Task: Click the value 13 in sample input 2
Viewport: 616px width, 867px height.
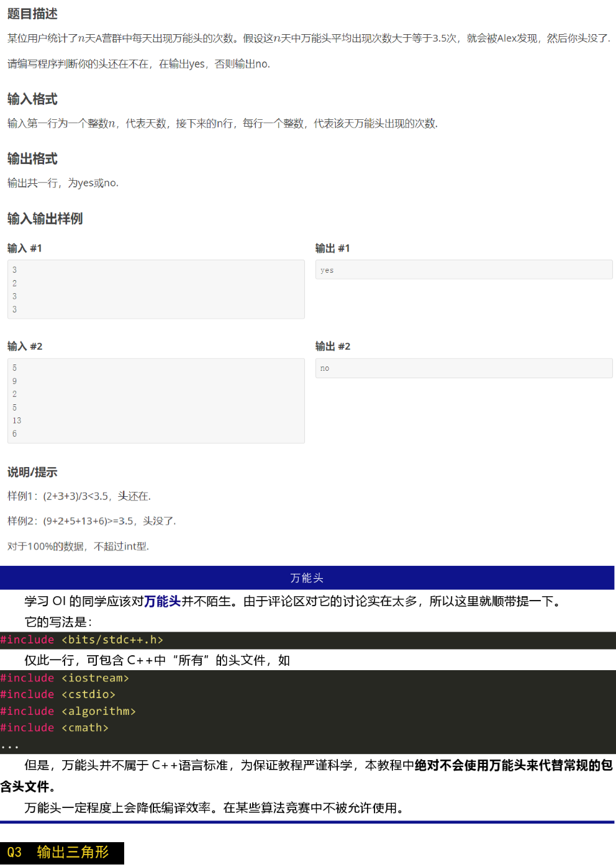Action: tap(17, 420)
